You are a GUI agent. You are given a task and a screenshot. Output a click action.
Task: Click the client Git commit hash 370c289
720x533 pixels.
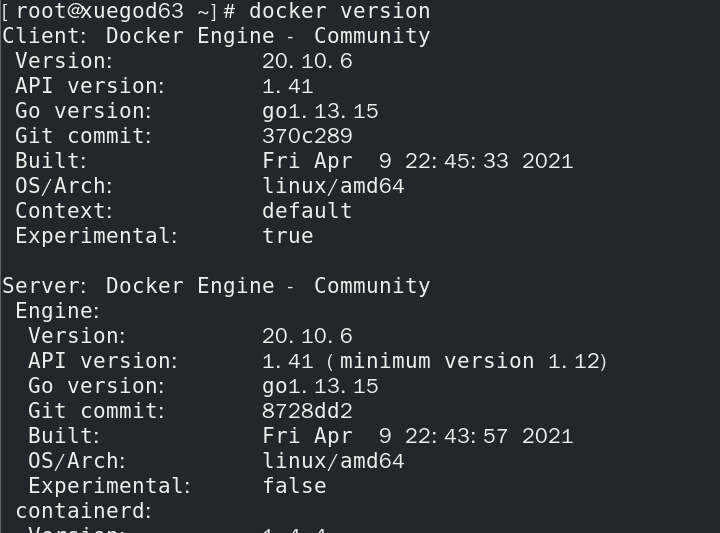(307, 136)
